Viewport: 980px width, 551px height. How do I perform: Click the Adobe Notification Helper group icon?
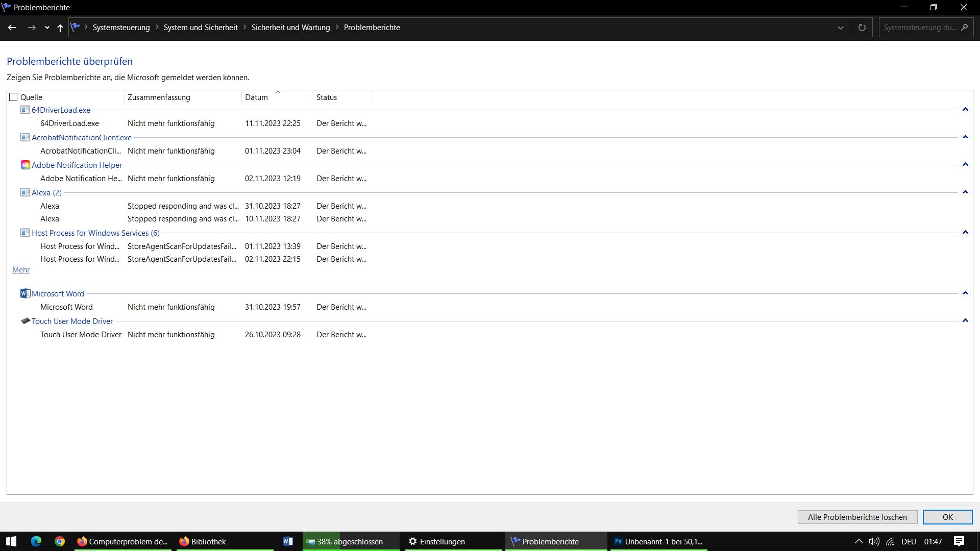(25, 165)
